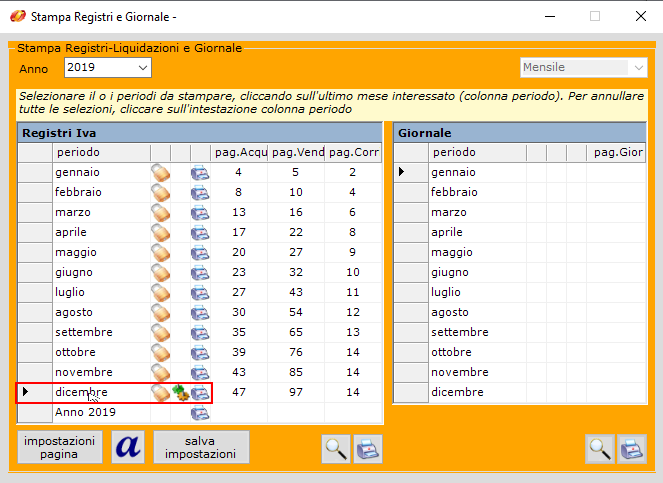663x483 pixels.
Task: Click the printer icon in the marzo row
Action: click(x=201, y=212)
